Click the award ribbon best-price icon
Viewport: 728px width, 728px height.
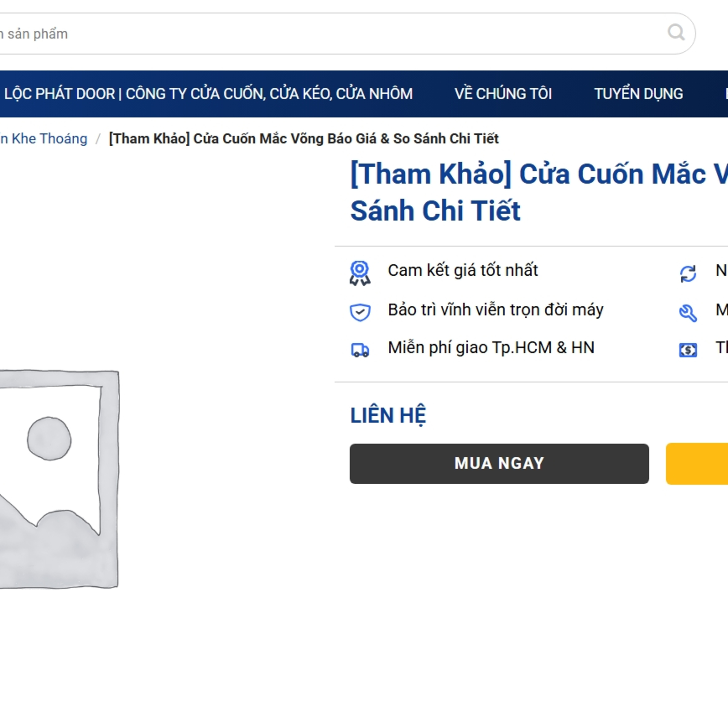360,273
